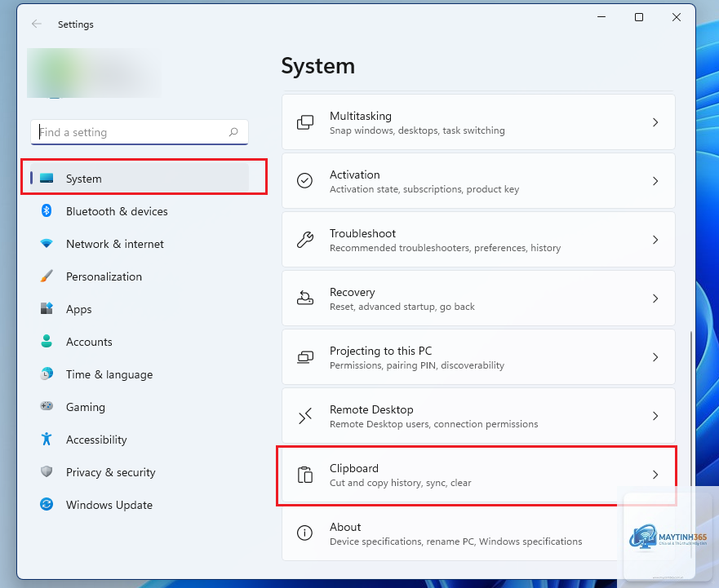Open the Troubleshoot settings title
719x588 pixels.
point(362,233)
